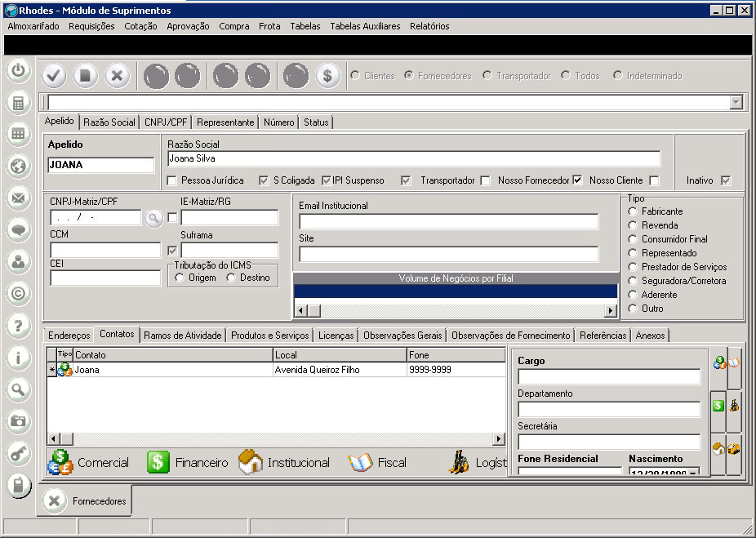Close the Fornecedores window tab
Image resolution: width=756 pixels, height=538 pixels.
pos(54,501)
